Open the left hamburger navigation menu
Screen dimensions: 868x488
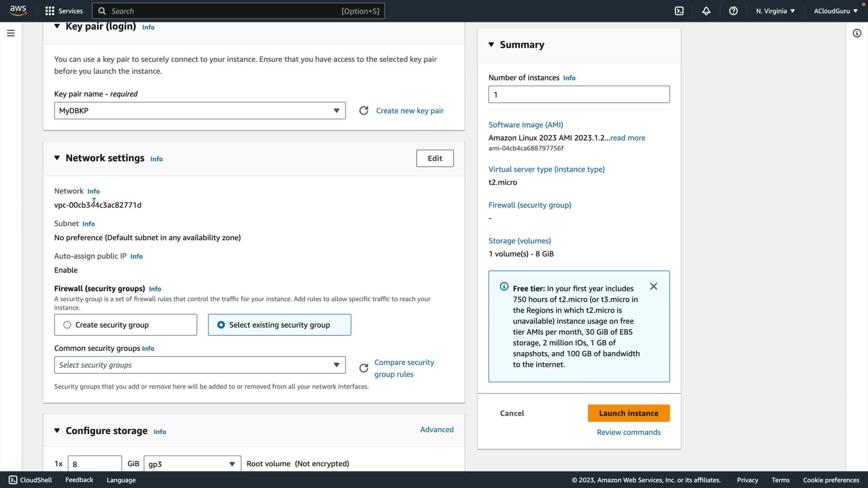click(x=11, y=33)
